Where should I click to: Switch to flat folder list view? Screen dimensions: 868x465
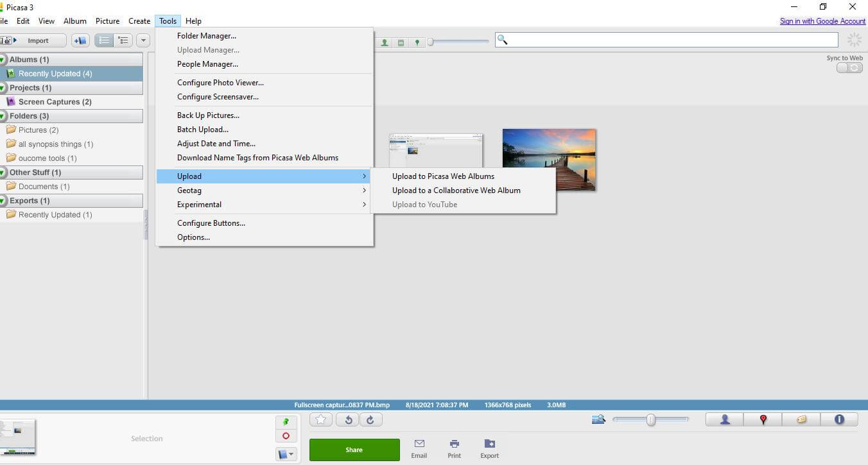tap(105, 40)
